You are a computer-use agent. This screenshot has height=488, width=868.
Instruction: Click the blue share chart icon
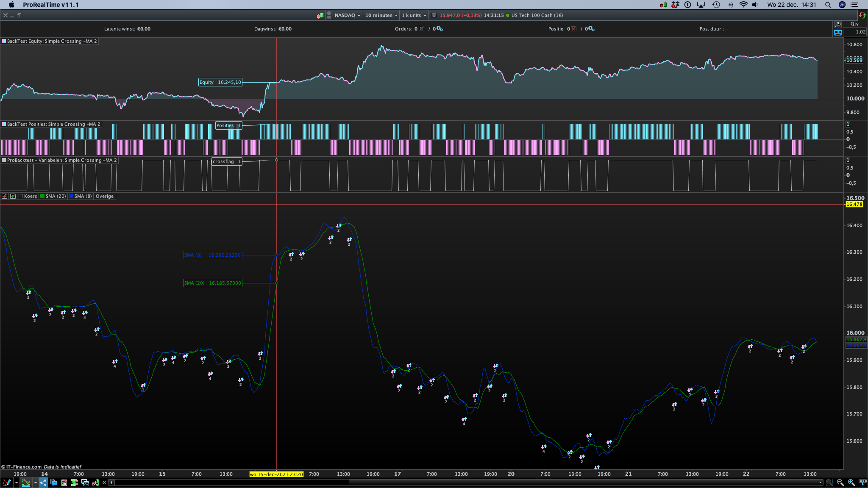[x=43, y=482]
